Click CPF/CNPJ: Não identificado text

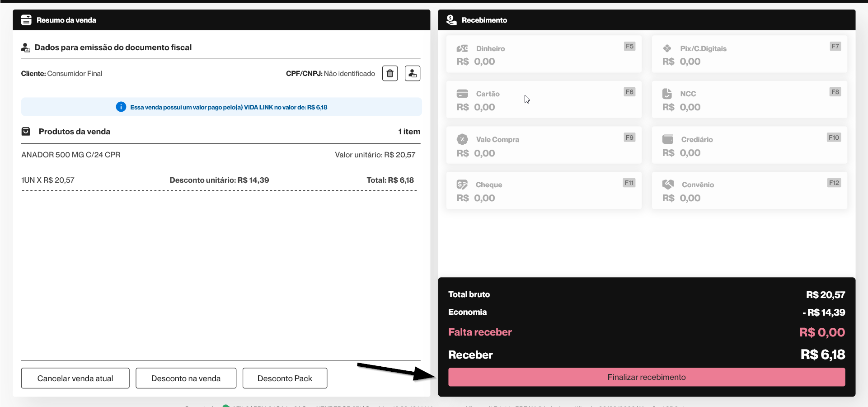[x=330, y=73]
